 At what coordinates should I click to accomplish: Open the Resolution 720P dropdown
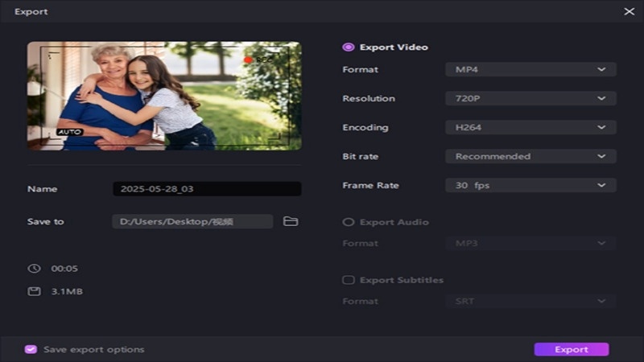pos(530,98)
